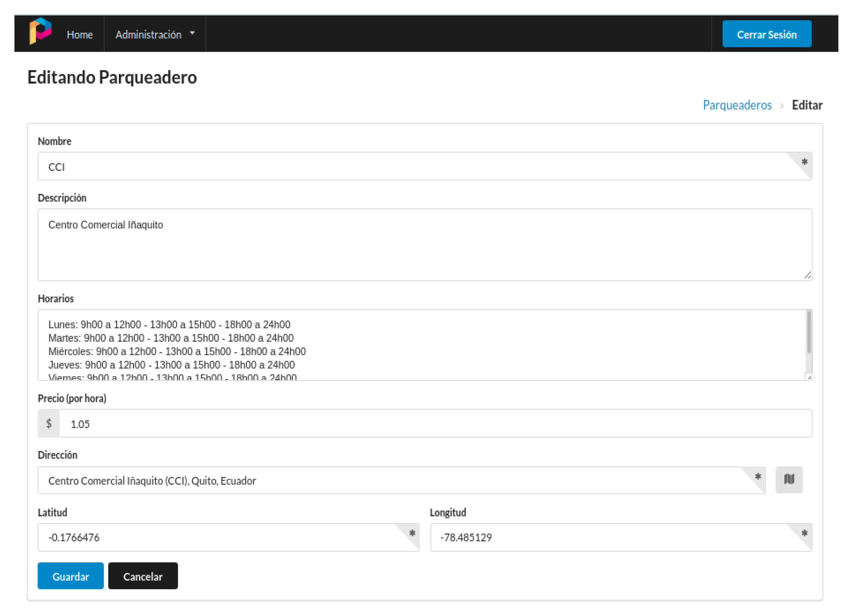Open the Administración dropdown arrow
The height and width of the screenshot is (616, 851).
click(x=192, y=33)
